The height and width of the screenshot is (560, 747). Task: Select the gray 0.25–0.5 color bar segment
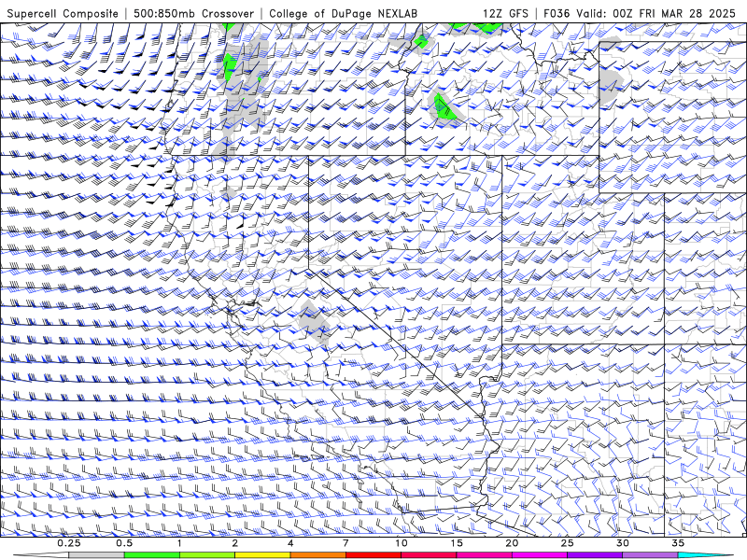pos(96,555)
